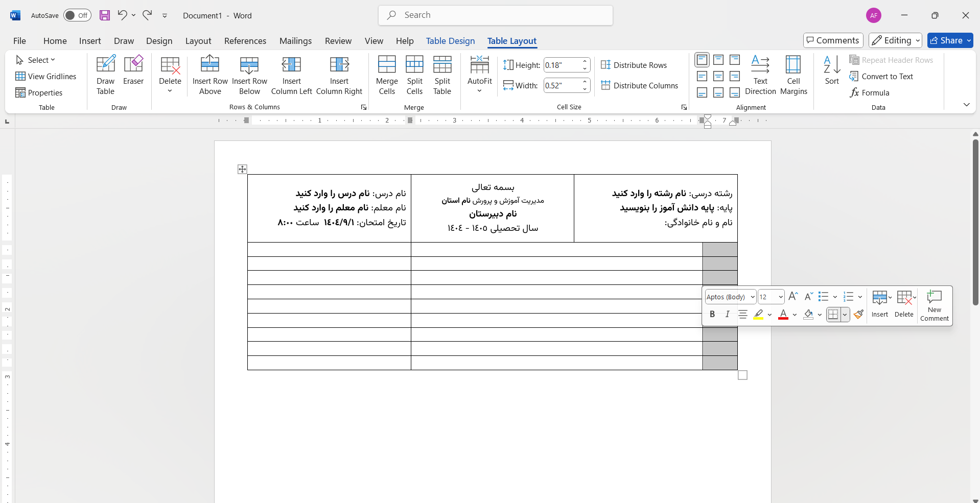Click Increase Font Size in mini toolbar

click(793, 297)
